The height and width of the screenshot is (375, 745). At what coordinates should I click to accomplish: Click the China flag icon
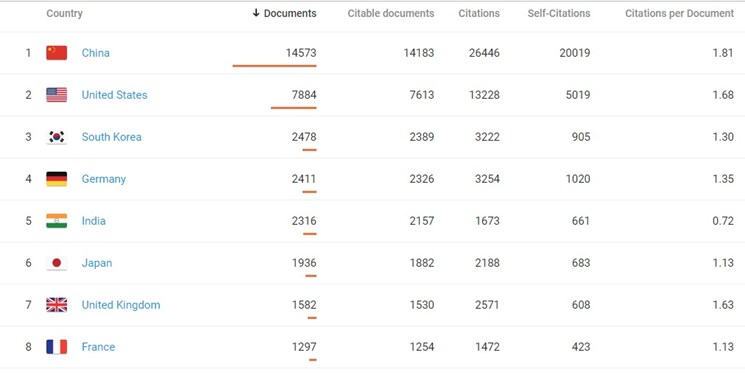(57, 53)
